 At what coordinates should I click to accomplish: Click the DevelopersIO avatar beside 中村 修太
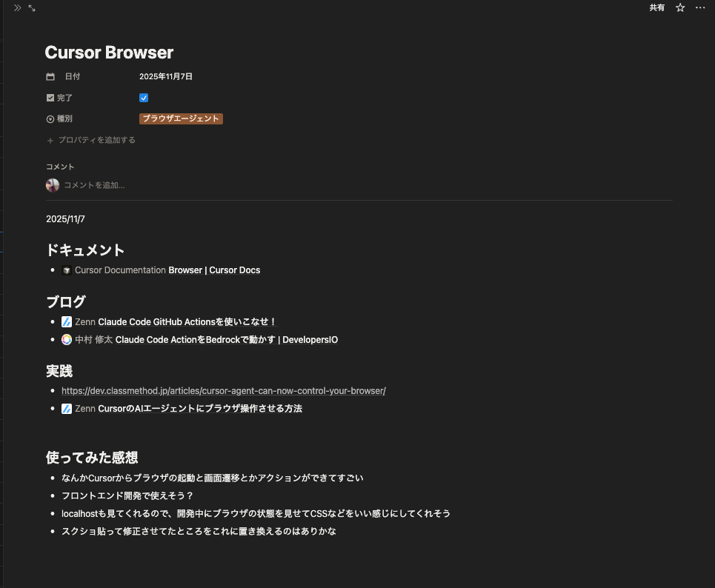point(66,339)
